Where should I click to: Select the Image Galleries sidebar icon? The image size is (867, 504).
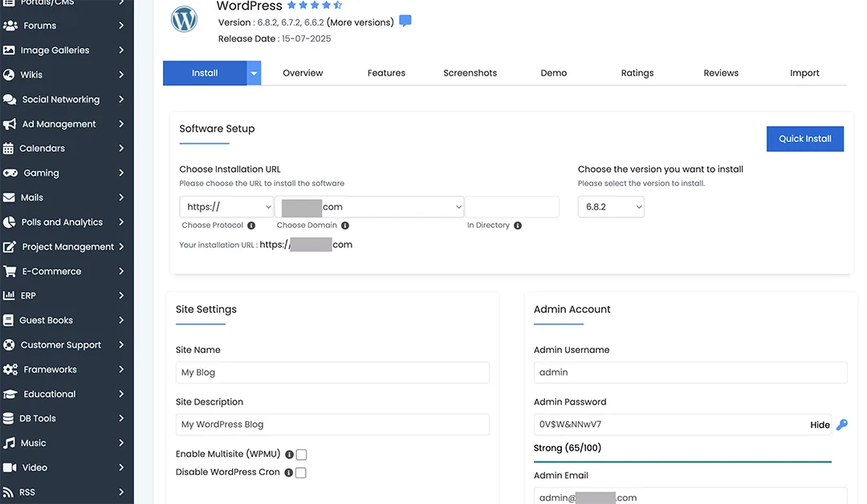[9, 51]
